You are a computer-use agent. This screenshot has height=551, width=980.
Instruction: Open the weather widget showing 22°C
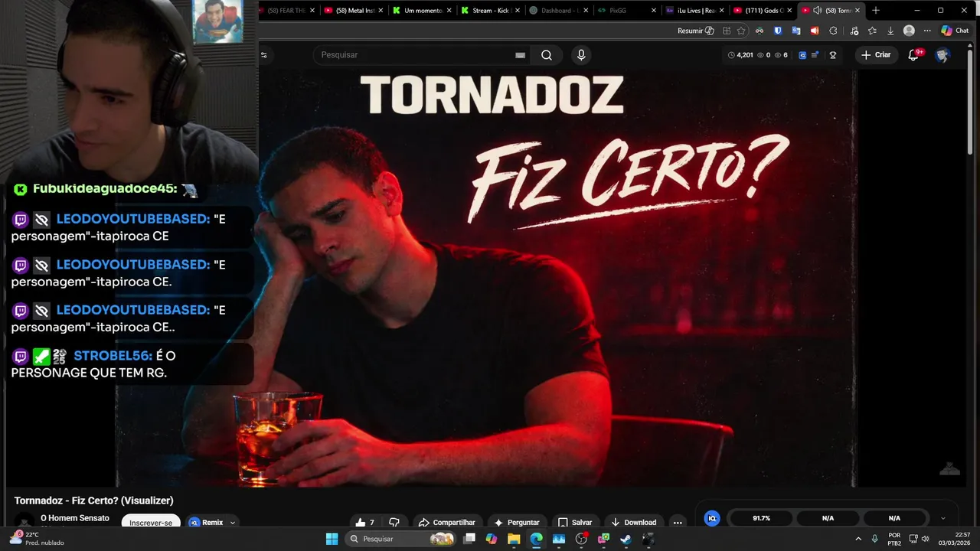(x=37, y=539)
